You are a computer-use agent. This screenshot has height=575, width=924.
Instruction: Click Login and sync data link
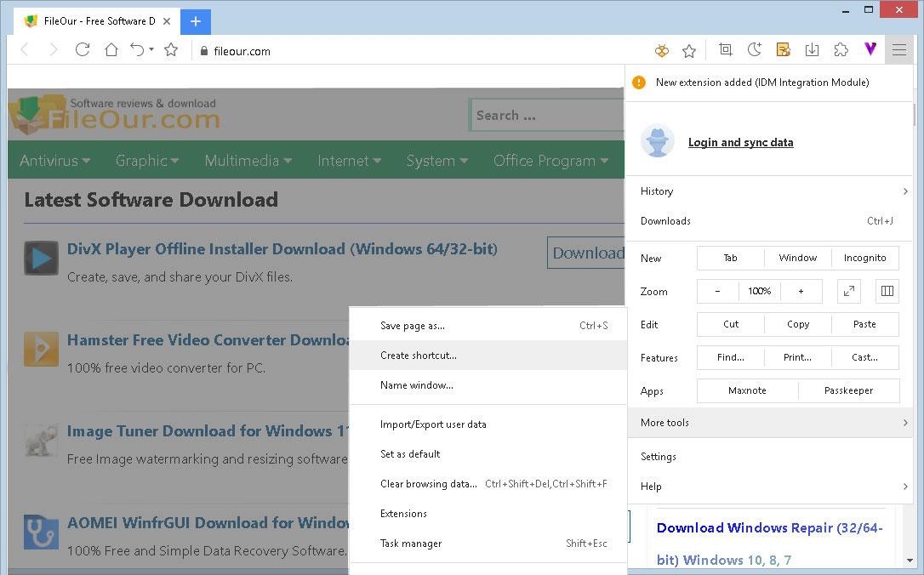pos(741,143)
